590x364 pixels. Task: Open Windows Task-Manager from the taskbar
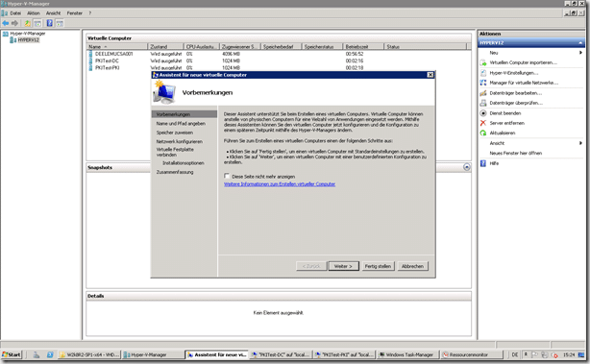(x=407, y=354)
